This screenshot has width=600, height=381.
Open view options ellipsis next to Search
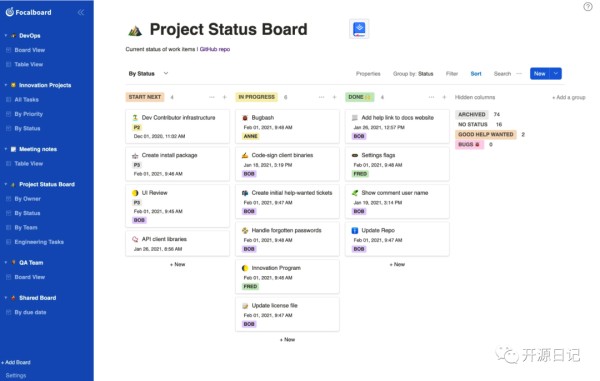point(519,73)
